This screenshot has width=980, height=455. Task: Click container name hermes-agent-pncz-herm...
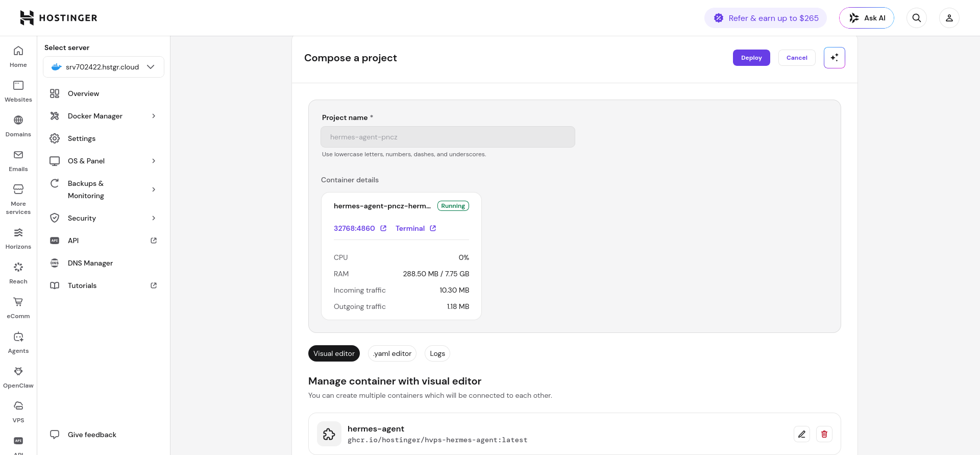382,206
